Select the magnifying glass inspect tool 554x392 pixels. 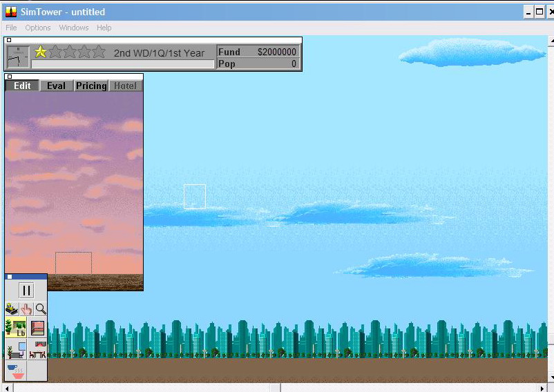pos(41,309)
